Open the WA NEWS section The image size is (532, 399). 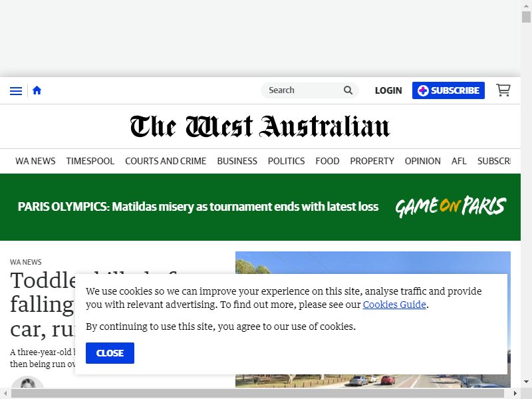(x=35, y=161)
